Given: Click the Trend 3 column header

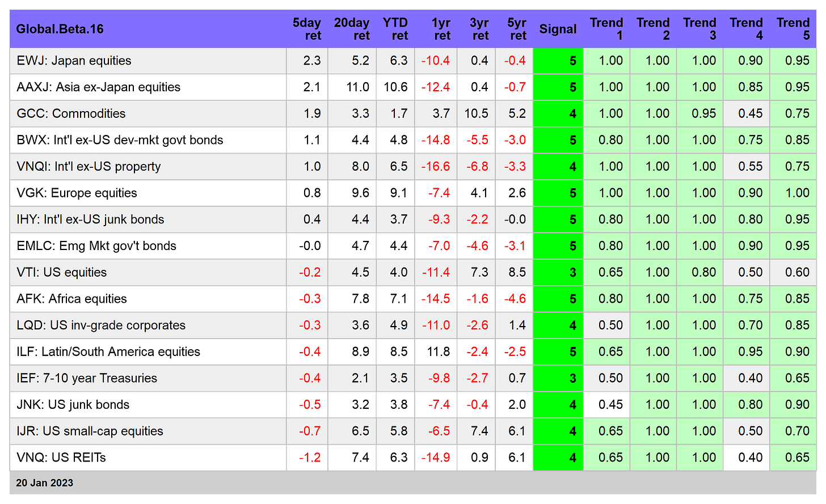Looking at the screenshot, I should click(699, 29).
